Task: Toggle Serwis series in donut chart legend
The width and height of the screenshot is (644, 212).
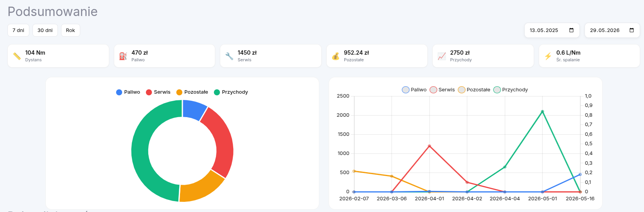Action: [x=158, y=92]
